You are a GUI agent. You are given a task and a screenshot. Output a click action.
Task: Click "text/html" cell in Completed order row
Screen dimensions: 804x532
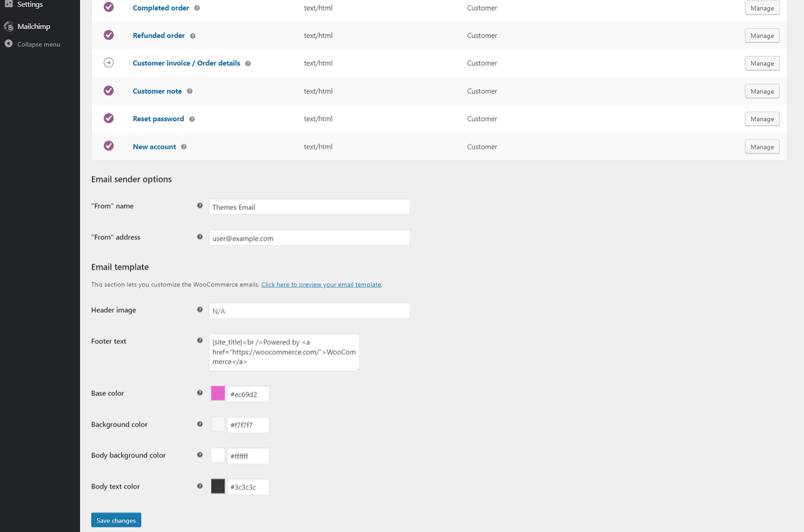318,8
